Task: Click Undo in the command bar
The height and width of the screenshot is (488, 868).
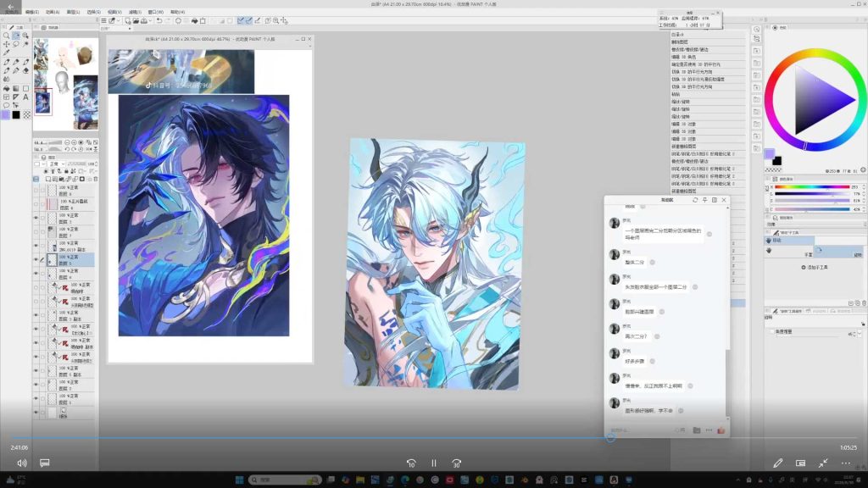Action: coord(159,21)
